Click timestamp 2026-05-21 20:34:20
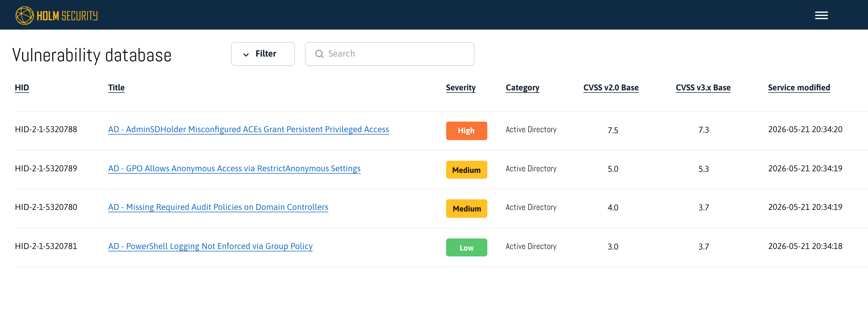The width and height of the screenshot is (868, 313). [x=805, y=130]
